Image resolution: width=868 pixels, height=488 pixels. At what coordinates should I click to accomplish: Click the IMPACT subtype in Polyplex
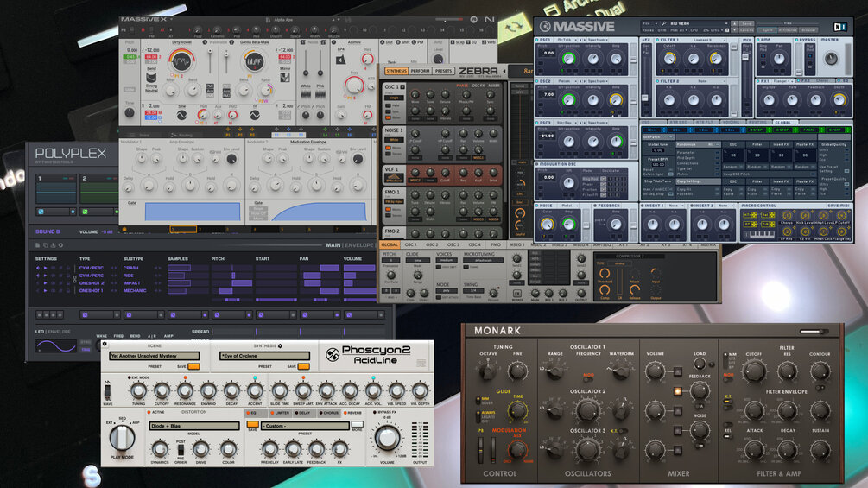(x=131, y=282)
